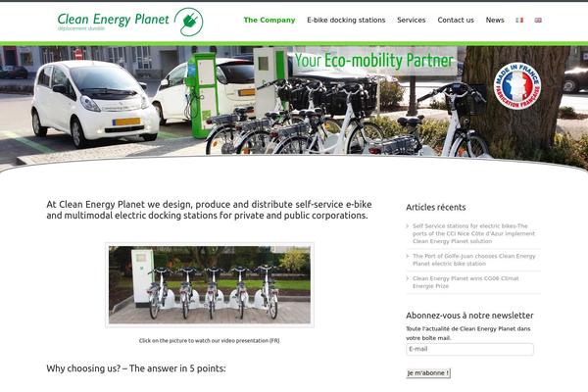Go to the Services page
Image resolution: width=588 pixels, height=392 pixels.
click(412, 20)
